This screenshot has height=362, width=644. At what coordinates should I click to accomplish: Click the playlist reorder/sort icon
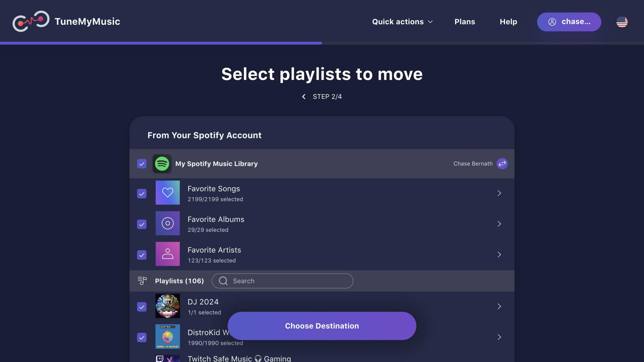coord(142,280)
